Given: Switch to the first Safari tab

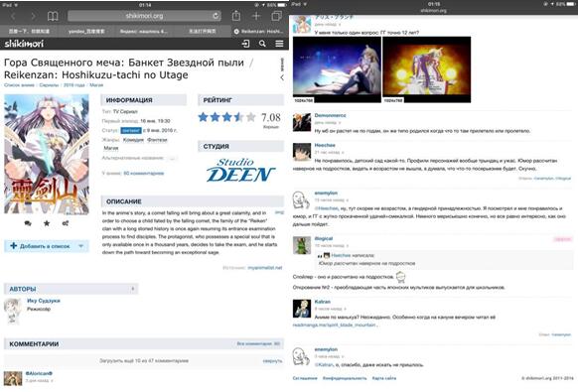Looking at the screenshot, I should coord(29,32).
